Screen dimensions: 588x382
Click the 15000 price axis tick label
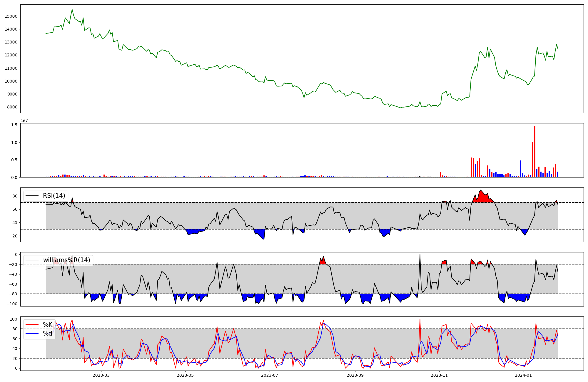(11, 16)
